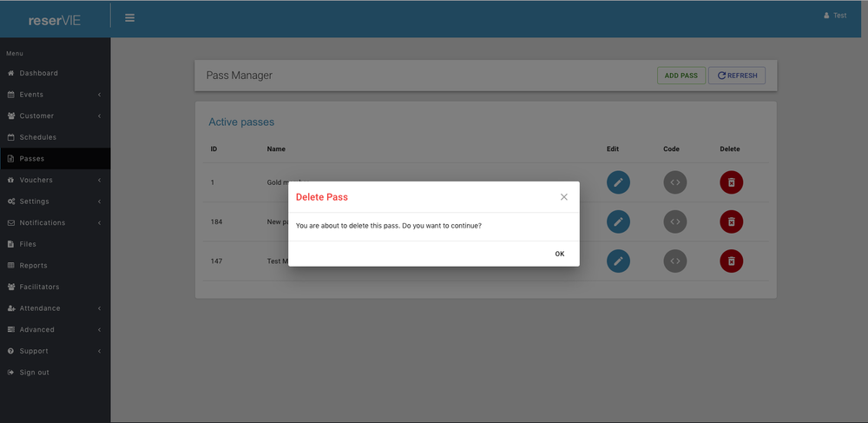Click the ID cell 184
Screen dimensions: 868x423
click(x=216, y=221)
